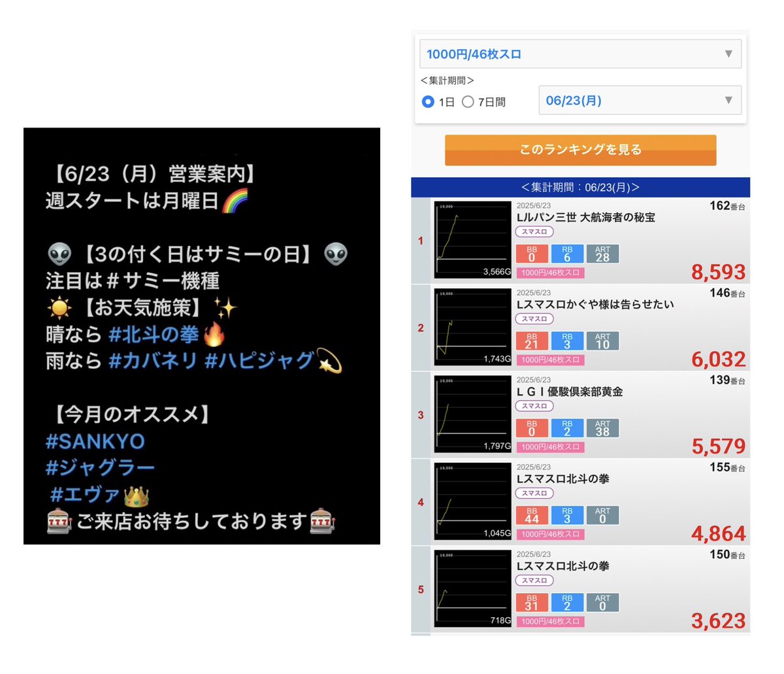The image size is (784, 674).
Task: Click pink 1000円/46枚スロ label on 139番台 row
Action: click(550, 447)
